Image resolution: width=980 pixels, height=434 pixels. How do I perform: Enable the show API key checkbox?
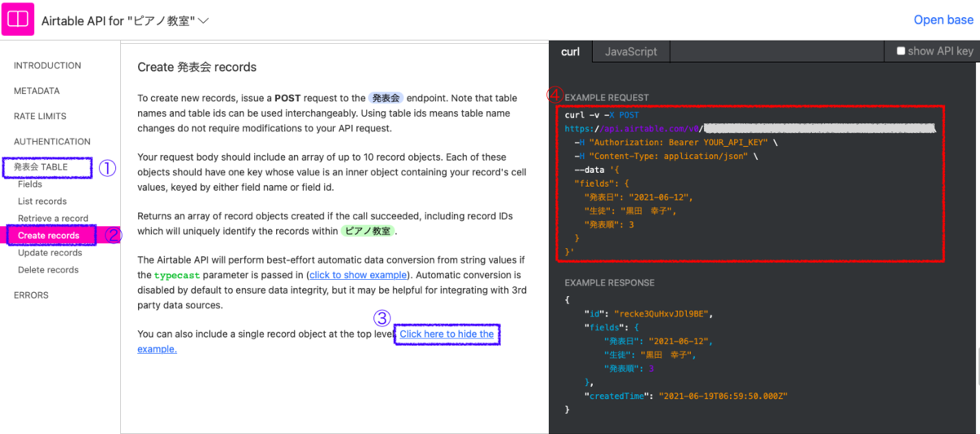pos(901,51)
